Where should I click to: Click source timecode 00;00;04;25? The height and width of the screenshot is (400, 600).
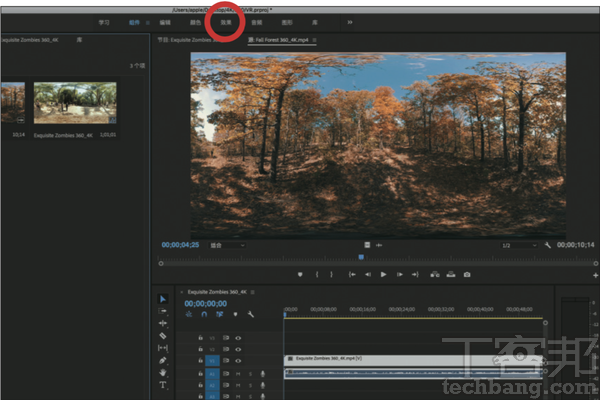(x=180, y=245)
